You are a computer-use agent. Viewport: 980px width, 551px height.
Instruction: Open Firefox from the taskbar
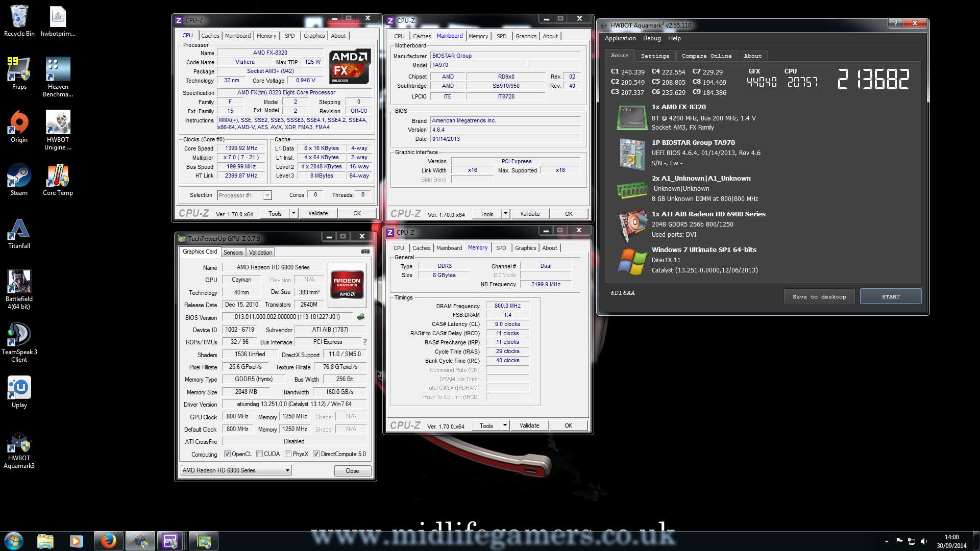pos(108,541)
